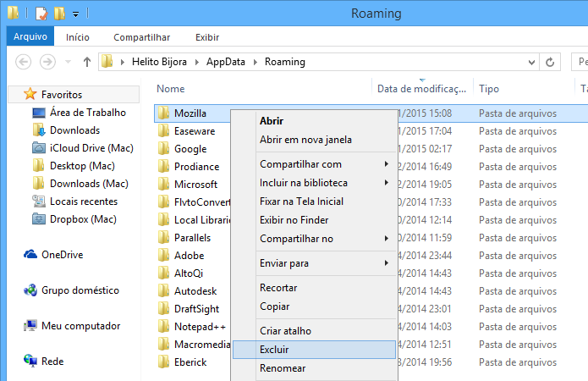Click the Back navigation arrow
588x381 pixels.
click(23, 62)
